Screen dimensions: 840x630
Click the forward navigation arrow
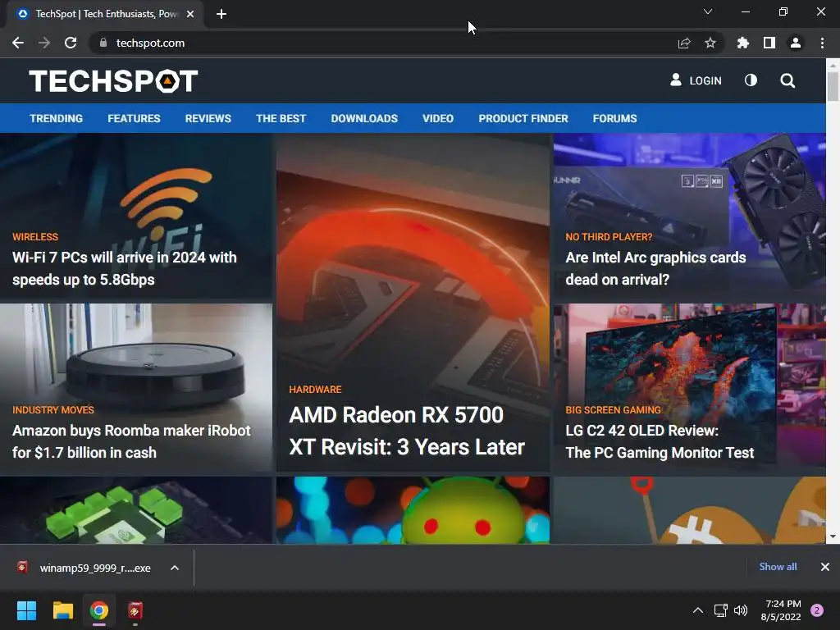pos(44,43)
